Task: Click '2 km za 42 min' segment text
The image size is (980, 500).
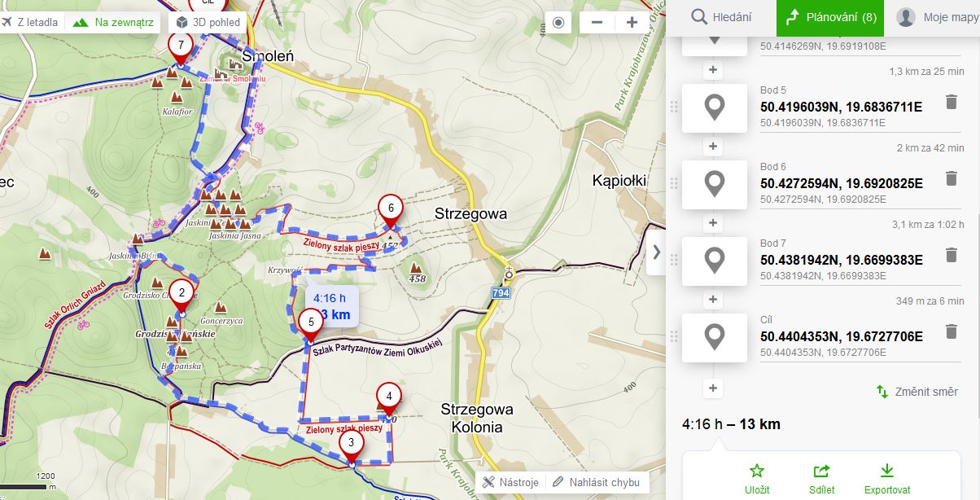Action: 930,148
